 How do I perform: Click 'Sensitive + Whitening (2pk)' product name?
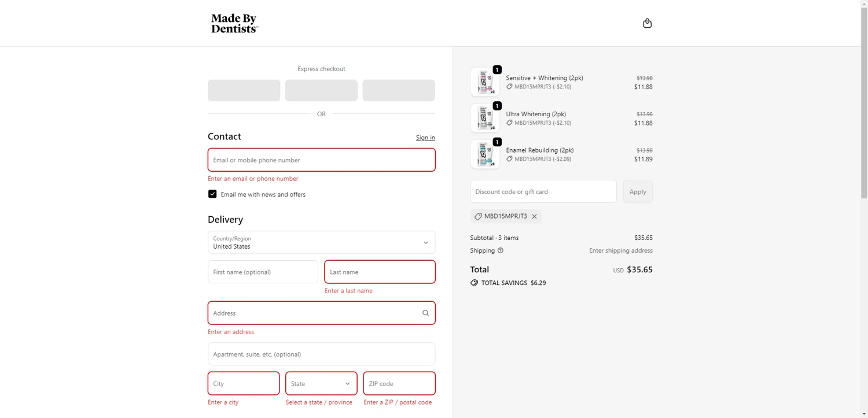tap(545, 78)
